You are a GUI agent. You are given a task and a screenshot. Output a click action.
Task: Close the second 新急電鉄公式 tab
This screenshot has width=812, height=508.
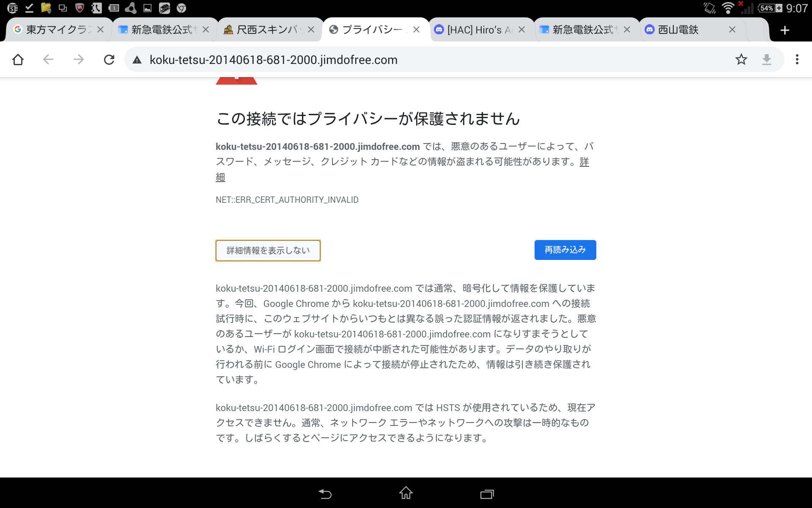627,30
